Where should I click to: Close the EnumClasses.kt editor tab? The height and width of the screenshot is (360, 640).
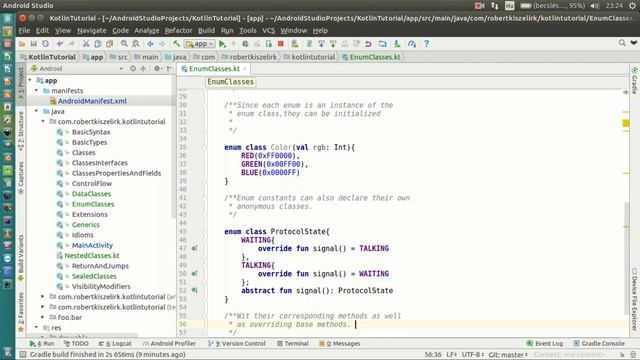(x=244, y=69)
